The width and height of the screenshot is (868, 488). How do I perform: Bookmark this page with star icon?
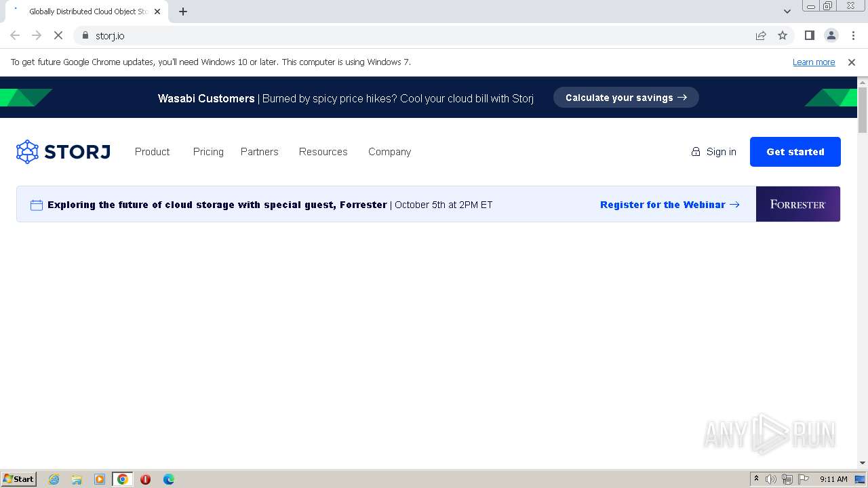[x=783, y=35]
